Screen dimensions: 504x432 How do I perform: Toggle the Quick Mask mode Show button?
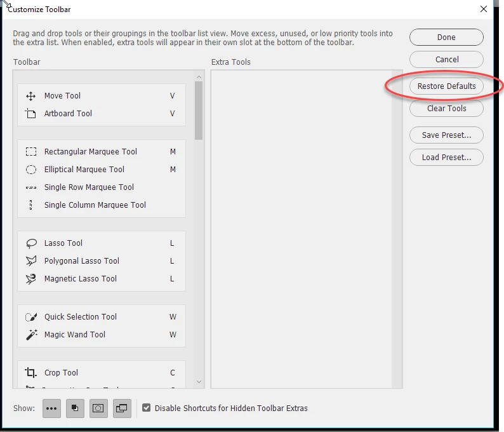point(98,408)
